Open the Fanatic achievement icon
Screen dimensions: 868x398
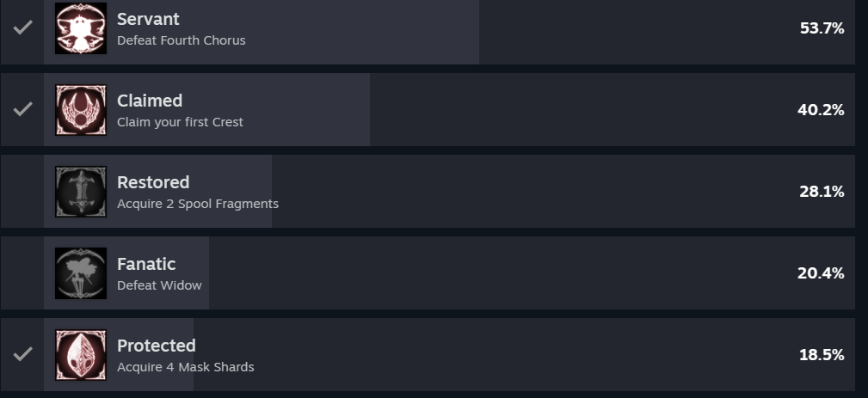pos(81,272)
